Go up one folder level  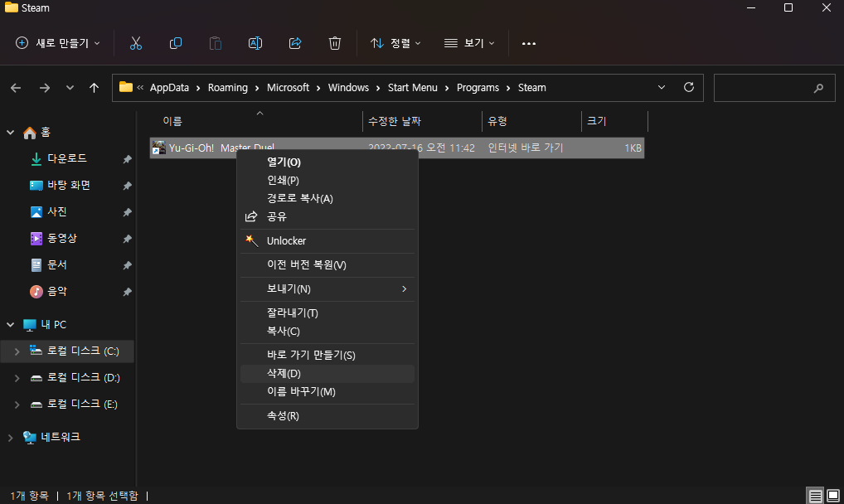click(95, 88)
